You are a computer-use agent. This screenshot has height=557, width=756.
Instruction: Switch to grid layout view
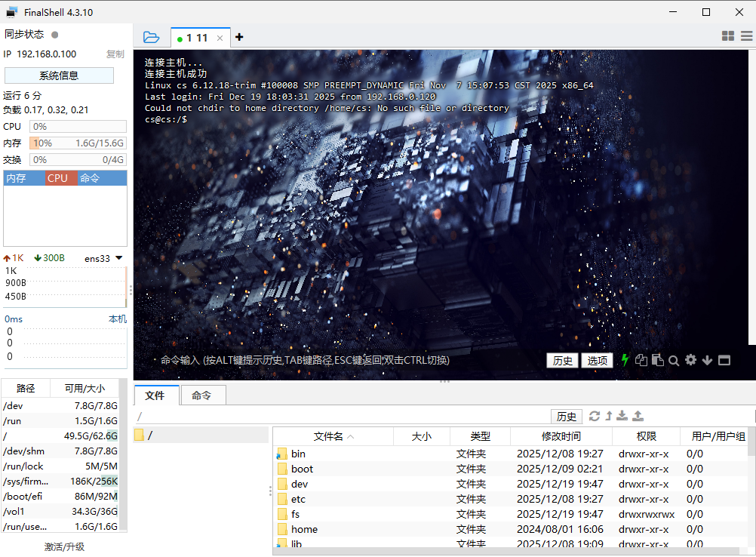pos(728,36)
